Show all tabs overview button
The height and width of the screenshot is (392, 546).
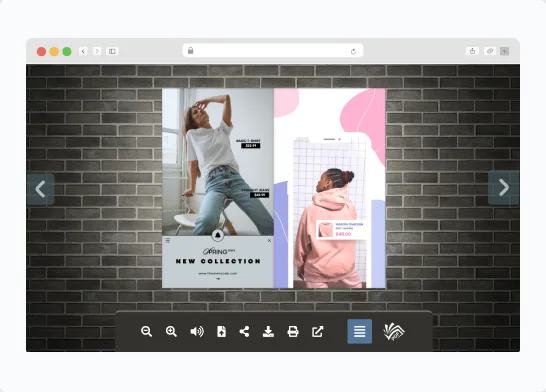click(x=490, y=51)
